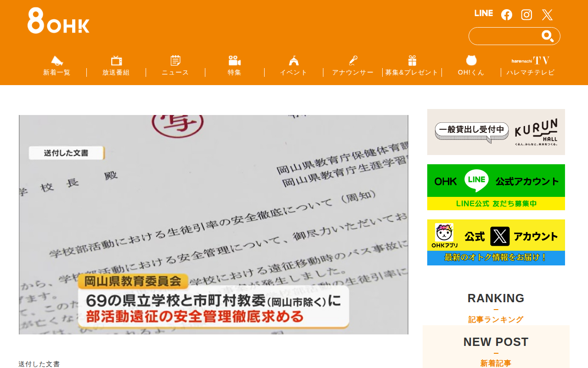
Task: Click the search magnifier icon
Action: 548,36
